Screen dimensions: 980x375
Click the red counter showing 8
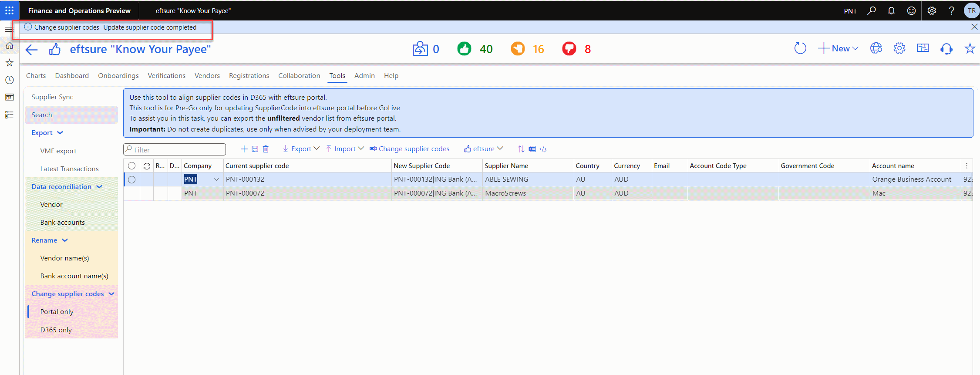click(576, 49)
